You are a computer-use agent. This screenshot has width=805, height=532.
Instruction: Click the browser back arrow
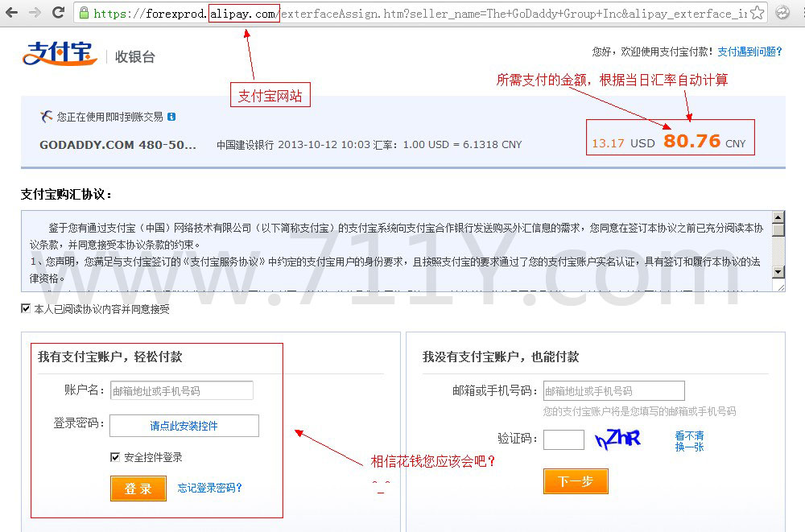click(11, 13)
